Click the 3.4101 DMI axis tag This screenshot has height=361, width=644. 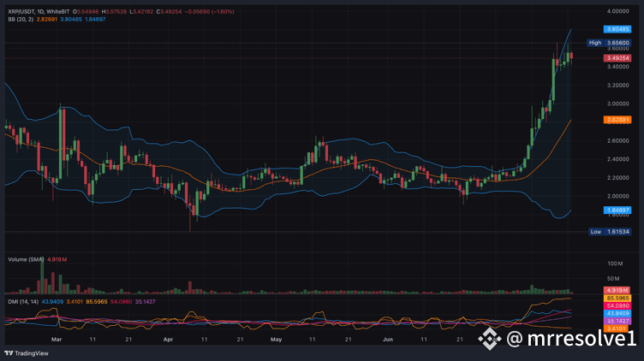tap(617, 328)
